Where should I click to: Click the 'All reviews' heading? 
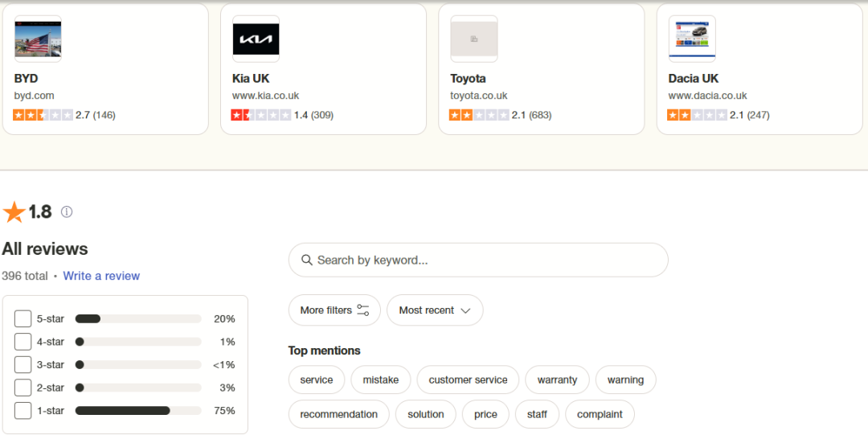[45, 248]
